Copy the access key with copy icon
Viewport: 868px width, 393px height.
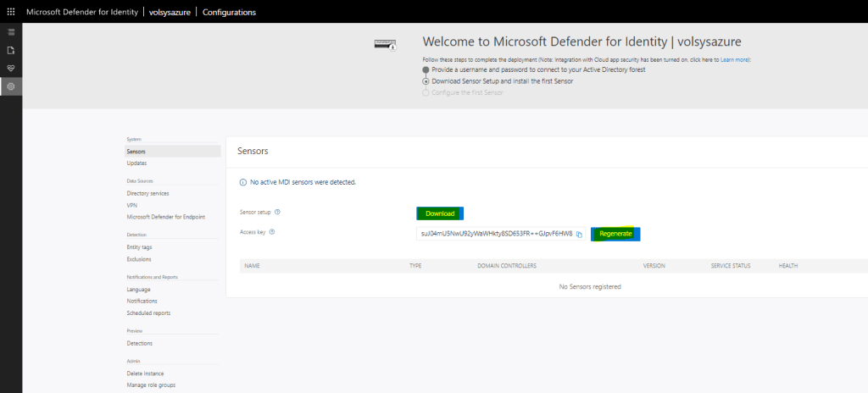[579, 234]
